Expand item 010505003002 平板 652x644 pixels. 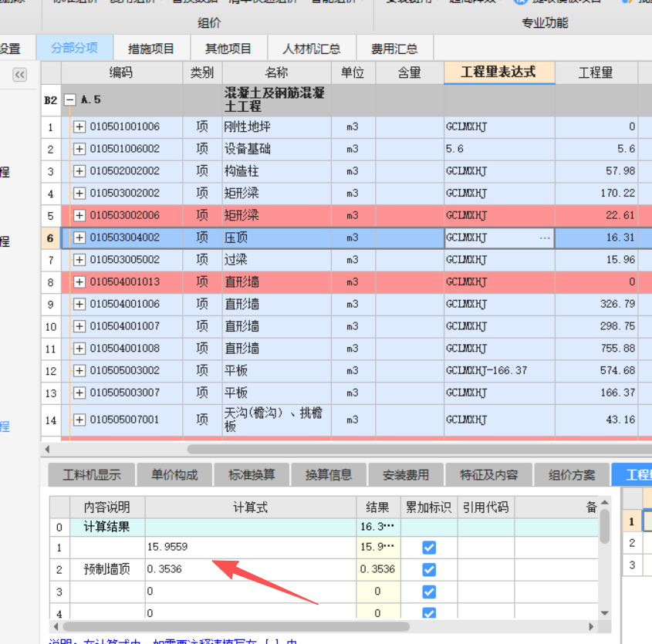(x=79, y=370)
